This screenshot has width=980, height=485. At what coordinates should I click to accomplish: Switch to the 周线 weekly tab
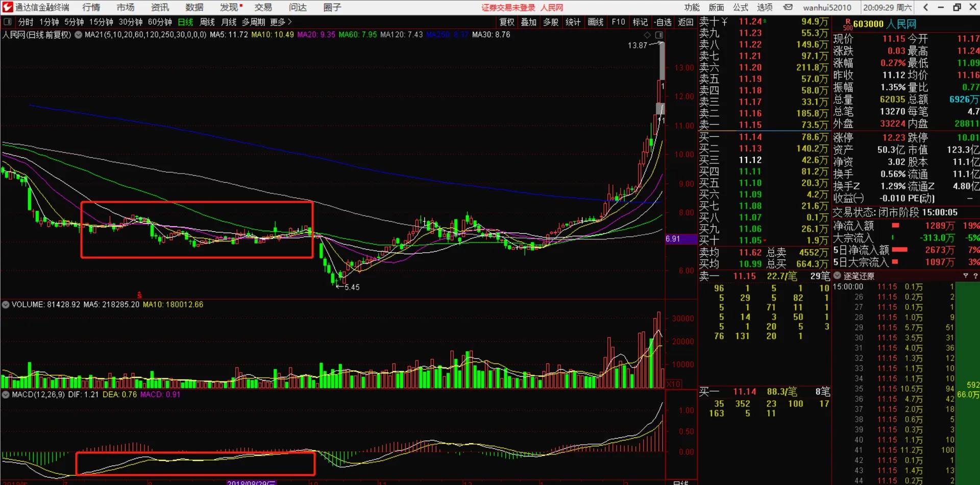coord(207,22)
